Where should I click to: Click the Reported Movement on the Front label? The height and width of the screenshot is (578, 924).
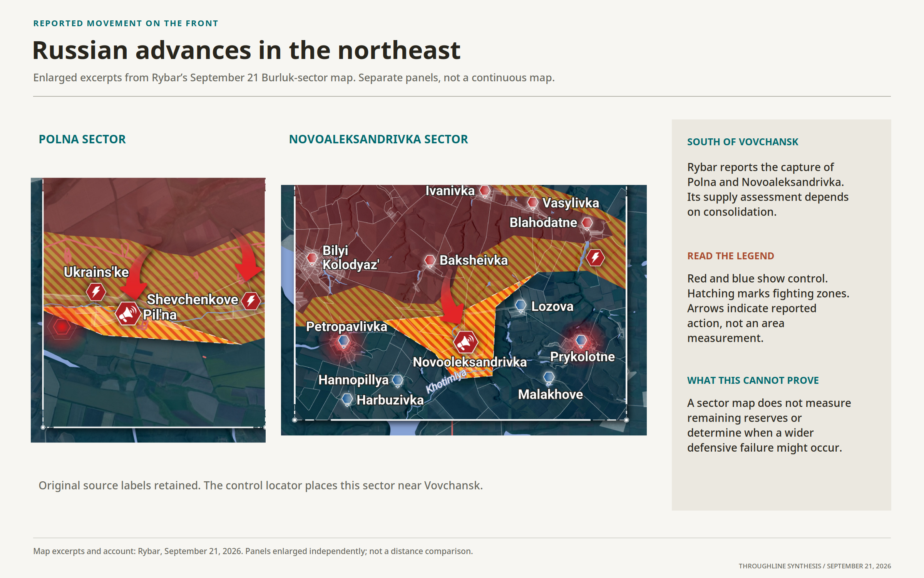[126, 24]
